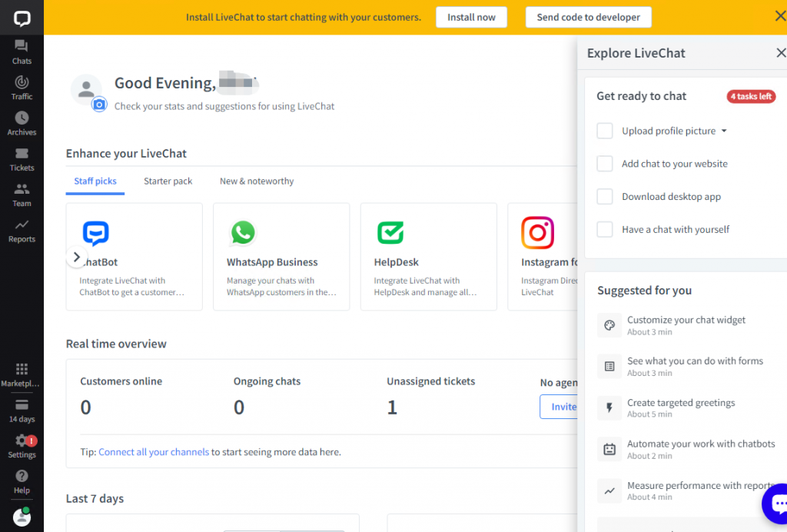Click the Invite button

coord(560,407)
